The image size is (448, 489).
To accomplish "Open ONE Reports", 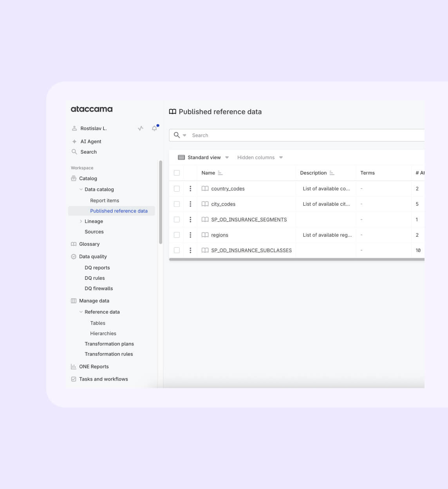I will pyautogui.click(x=94, y=367).
